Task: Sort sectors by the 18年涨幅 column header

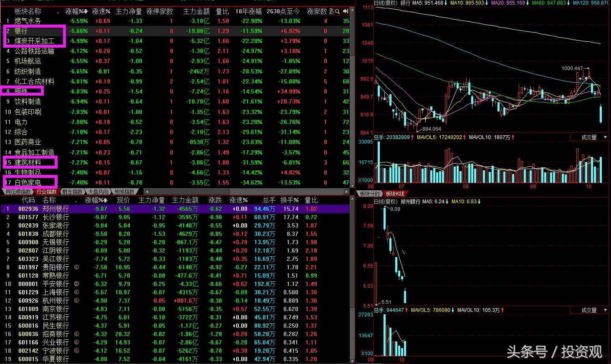Action: pyautogui.click(x=249, y=11)
